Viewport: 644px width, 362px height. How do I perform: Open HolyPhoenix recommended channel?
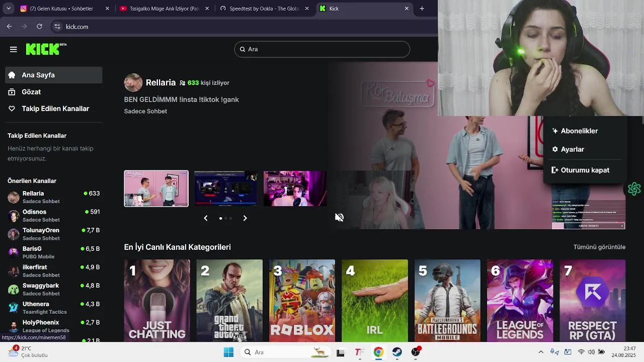tap(53, 326)
